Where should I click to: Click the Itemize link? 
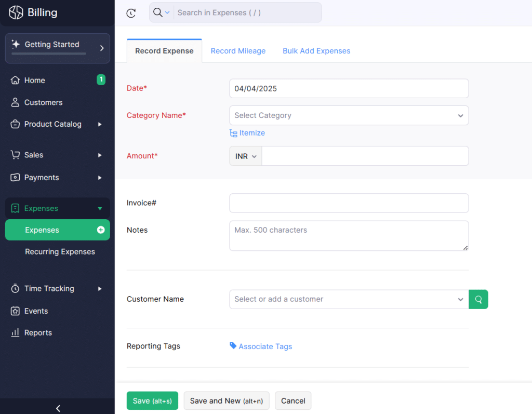pyautogui.click(x=248, y=133)
